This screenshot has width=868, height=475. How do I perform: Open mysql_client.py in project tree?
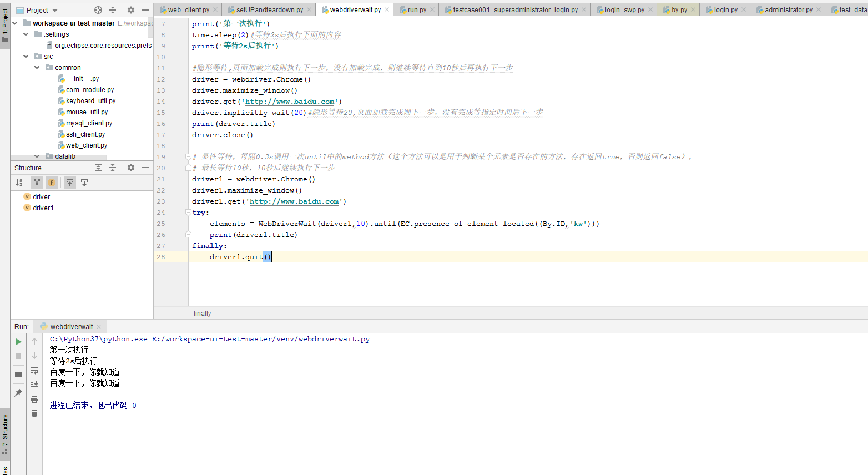point(89,123)
